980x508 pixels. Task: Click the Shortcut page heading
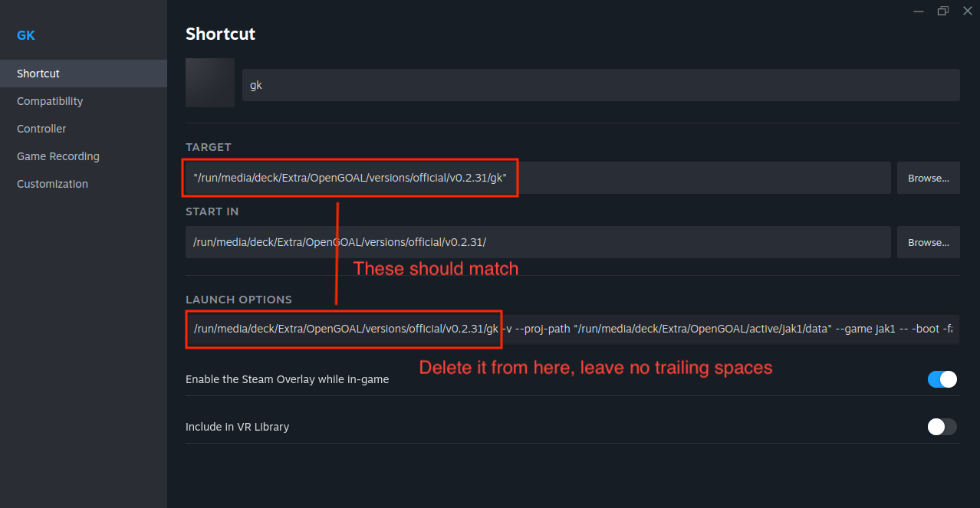pos(220,34)
